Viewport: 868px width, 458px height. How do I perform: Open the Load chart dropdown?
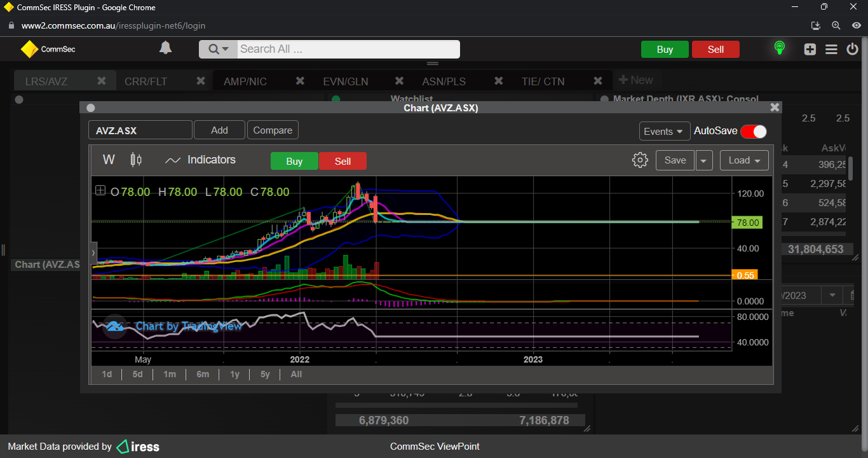click(744, 160)
